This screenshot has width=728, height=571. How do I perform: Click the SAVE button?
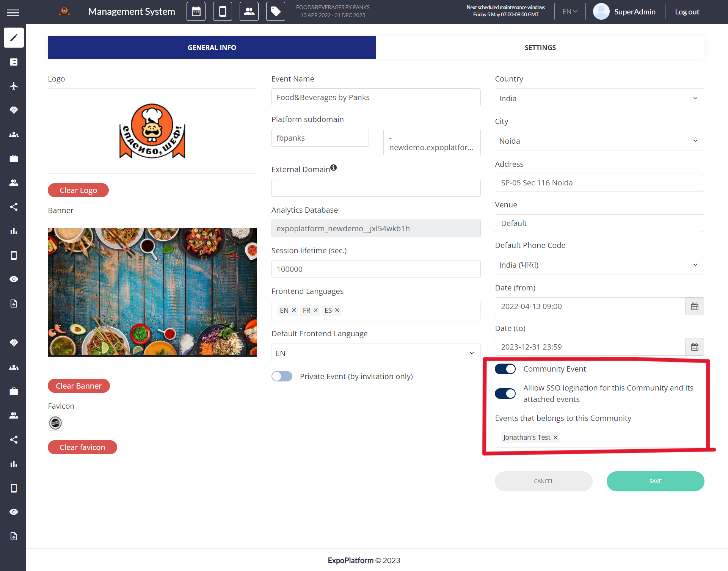pos(655,481)
